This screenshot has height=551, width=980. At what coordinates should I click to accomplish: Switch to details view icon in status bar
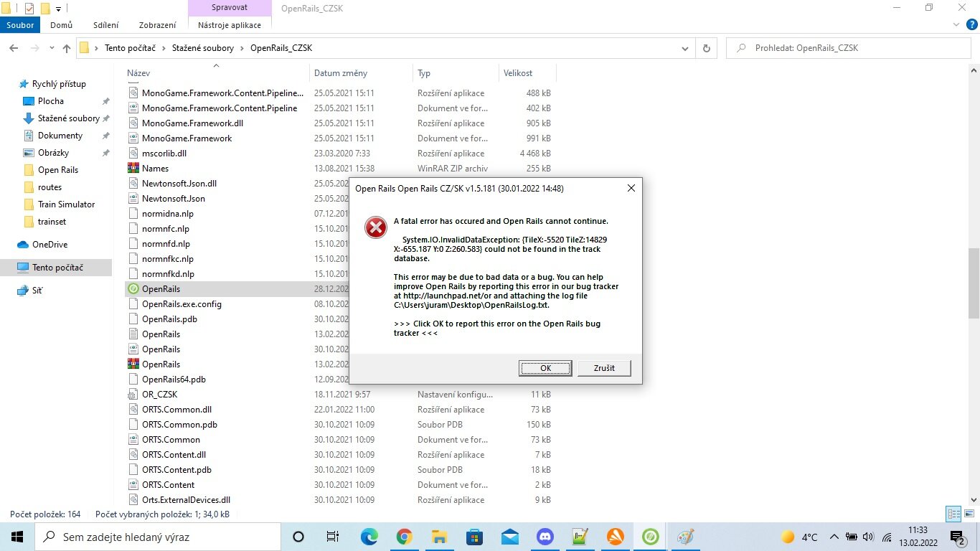953,514
